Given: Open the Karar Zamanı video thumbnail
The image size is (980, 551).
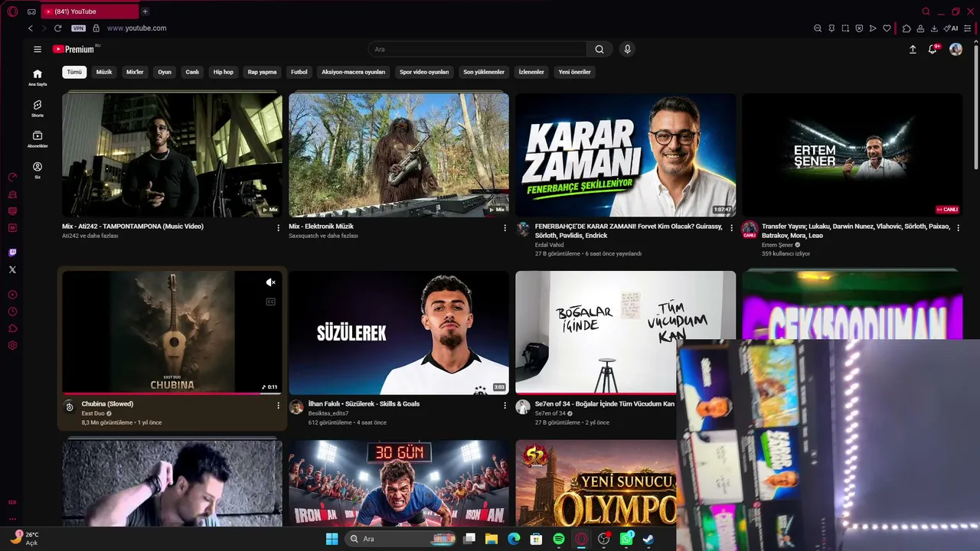Looking at the screenshot, I should (x=626, y=155).
